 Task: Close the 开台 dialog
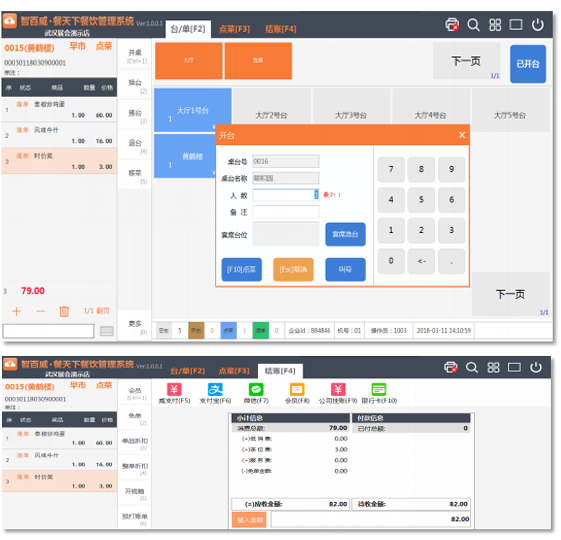point(462,135)
